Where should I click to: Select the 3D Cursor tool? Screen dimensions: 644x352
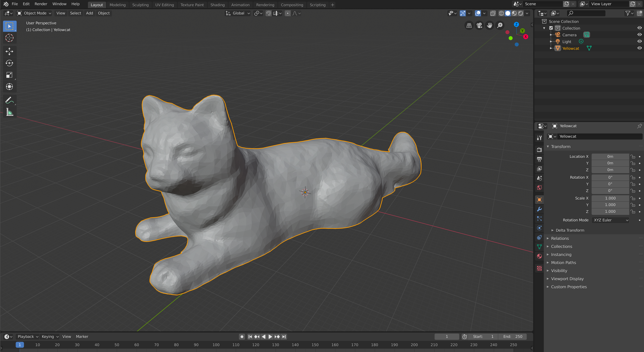coord(9,38)
